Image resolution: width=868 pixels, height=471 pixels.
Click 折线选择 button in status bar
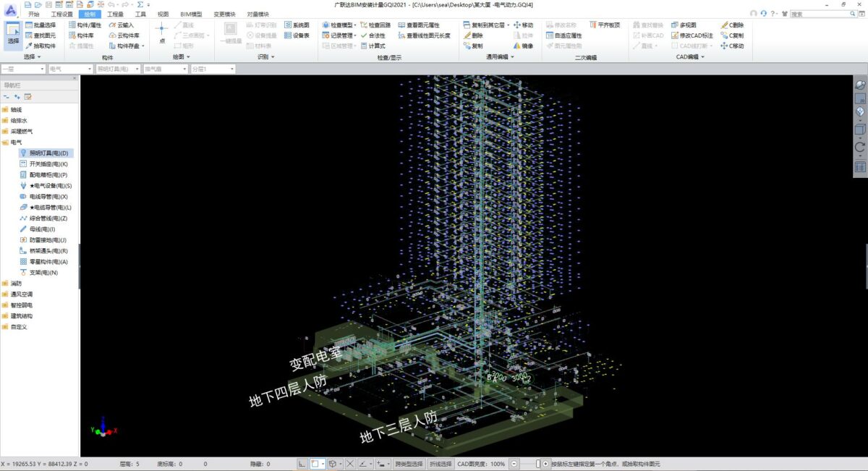(441, 464)
